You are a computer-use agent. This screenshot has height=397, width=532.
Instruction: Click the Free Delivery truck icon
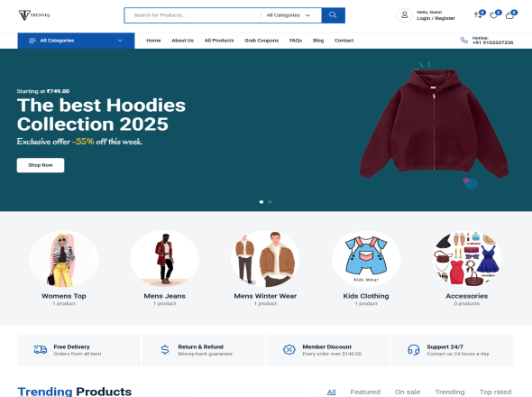[41, 349]
